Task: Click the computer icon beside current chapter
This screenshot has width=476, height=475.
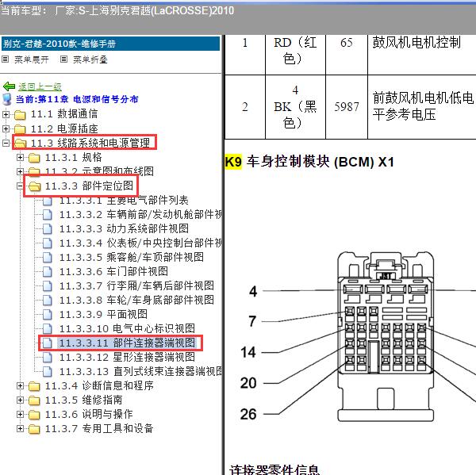Action: tap(7, 99)
